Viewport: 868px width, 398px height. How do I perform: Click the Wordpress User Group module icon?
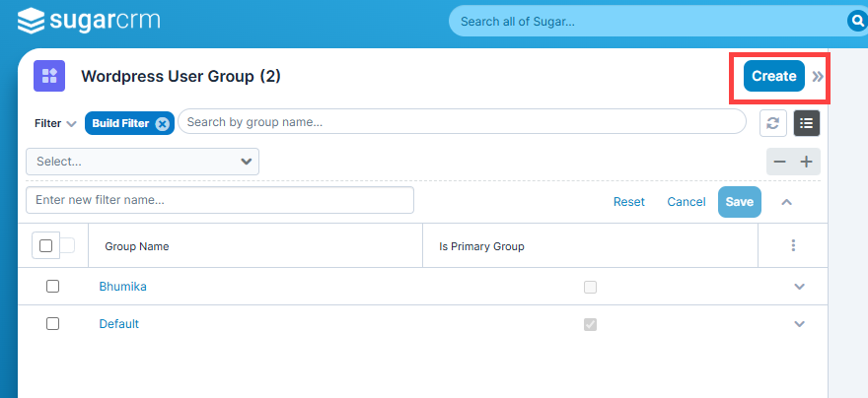49,76
